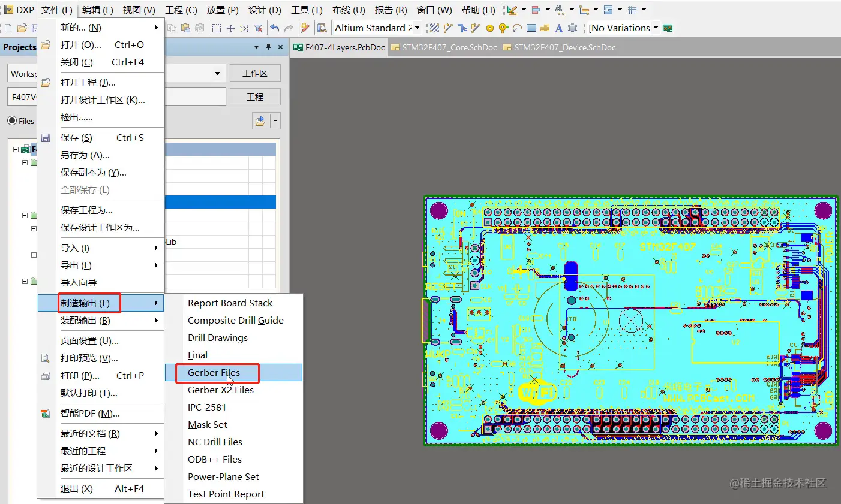Click the 工作区 button
The image size is (841, 504).
coord(254,73)
